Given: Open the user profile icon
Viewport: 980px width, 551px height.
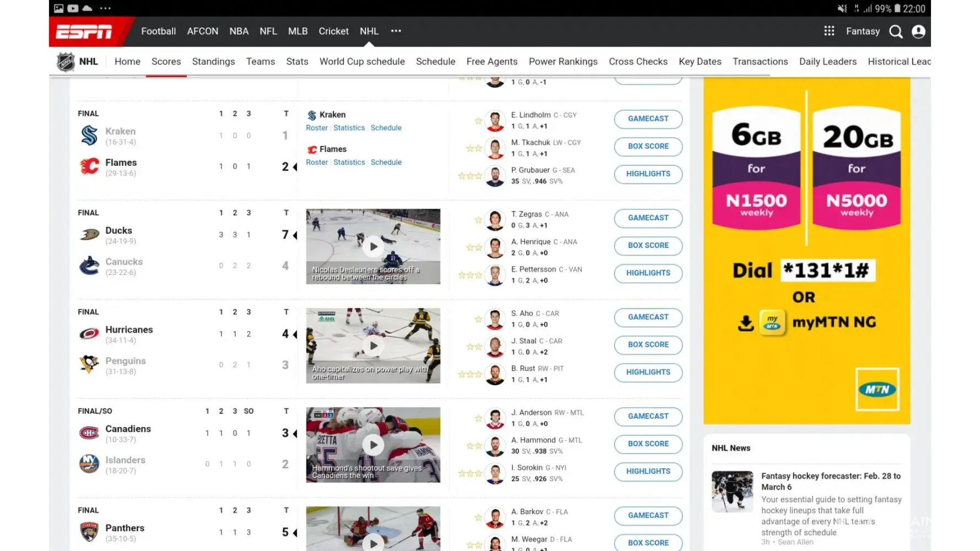Looking at the screenshot, I should tap(918, 32).
